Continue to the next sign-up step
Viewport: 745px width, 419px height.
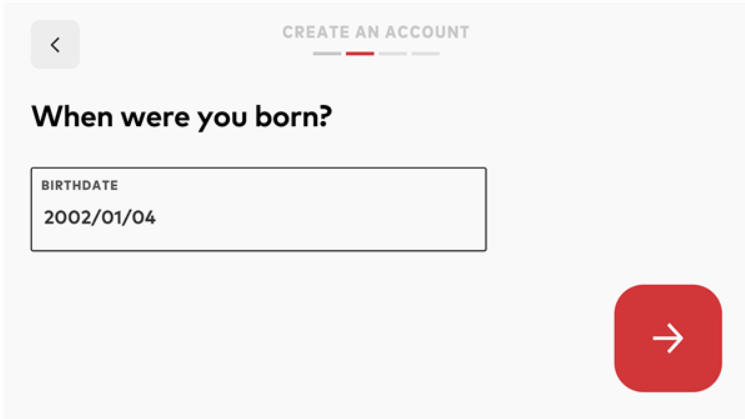(667, 338)
